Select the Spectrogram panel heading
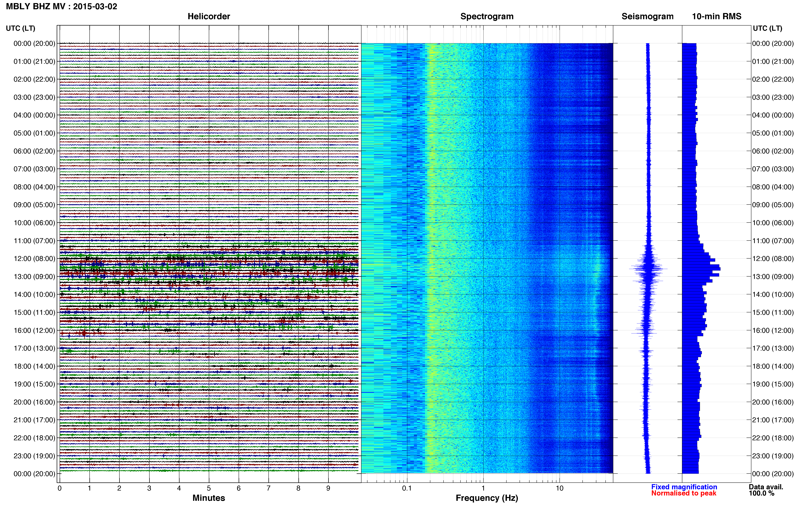The height and width of the screenshot is (508, 812). pyautogui.click(x=487, y=16)
